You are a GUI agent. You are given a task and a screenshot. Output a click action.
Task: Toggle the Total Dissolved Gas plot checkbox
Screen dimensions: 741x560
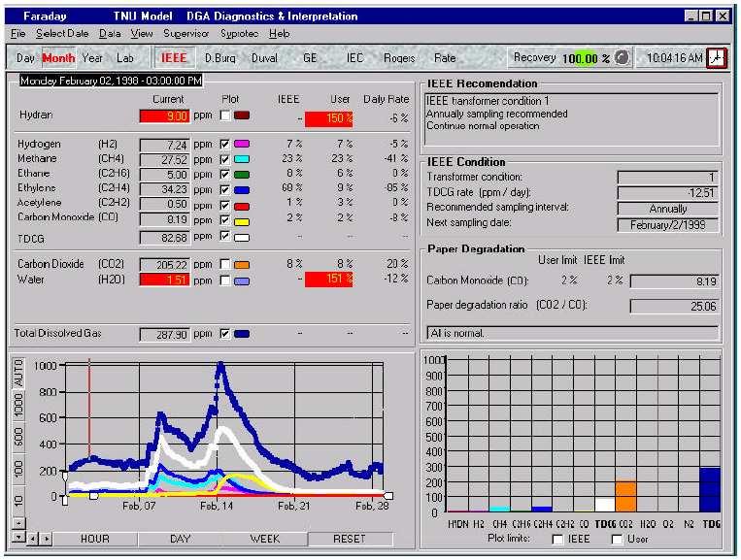(225, 334)
